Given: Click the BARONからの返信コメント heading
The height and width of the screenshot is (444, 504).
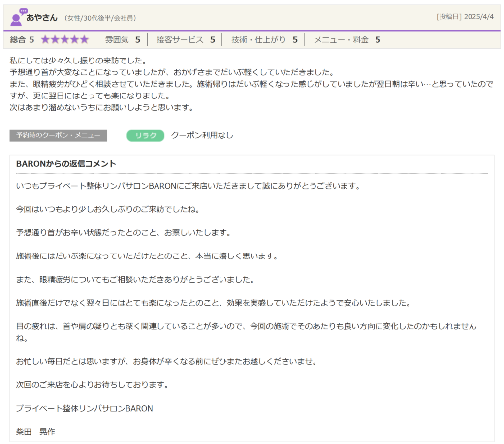Looking at the screenshot, I should (66, 164).
